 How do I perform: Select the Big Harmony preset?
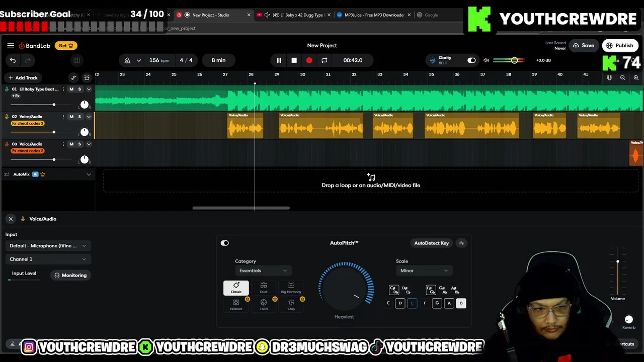tap(291, 288)
